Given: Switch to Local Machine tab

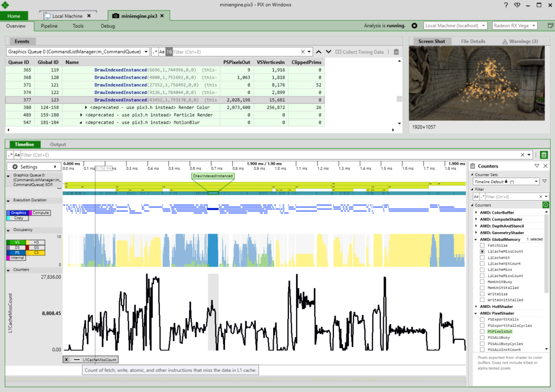Looking at the screenshot, I should click(67, 16).
